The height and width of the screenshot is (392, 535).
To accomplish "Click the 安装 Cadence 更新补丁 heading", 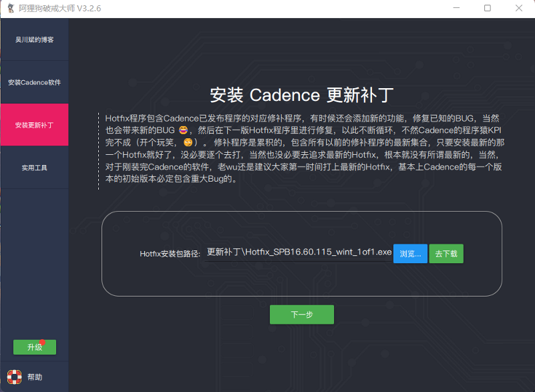I will [x=302, y=95].
